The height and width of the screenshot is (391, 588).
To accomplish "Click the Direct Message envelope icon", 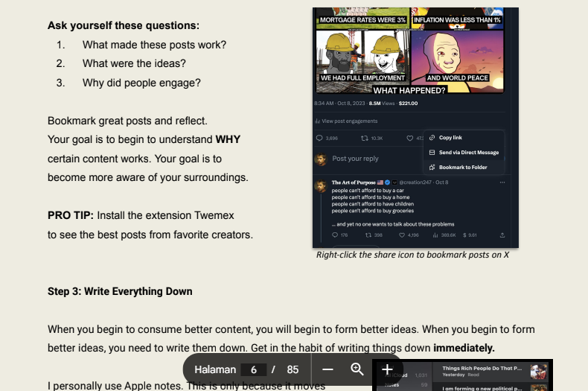I will coord(432,153).
